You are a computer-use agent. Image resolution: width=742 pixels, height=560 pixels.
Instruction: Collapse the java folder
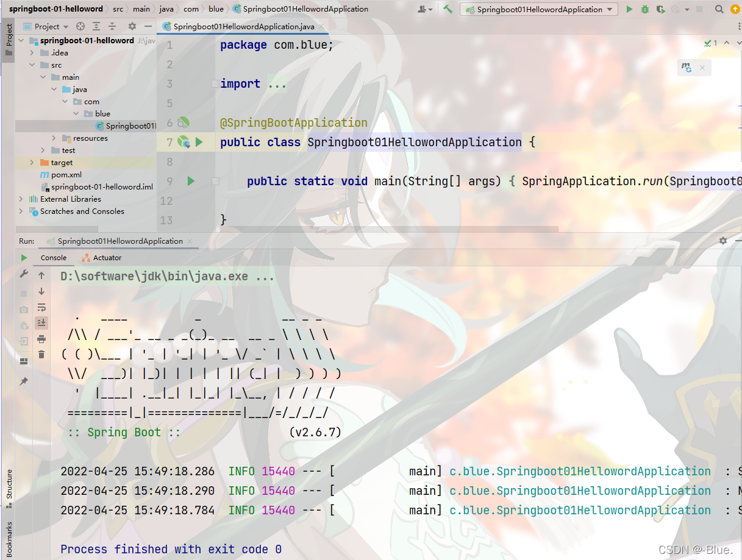click(54, 90)
